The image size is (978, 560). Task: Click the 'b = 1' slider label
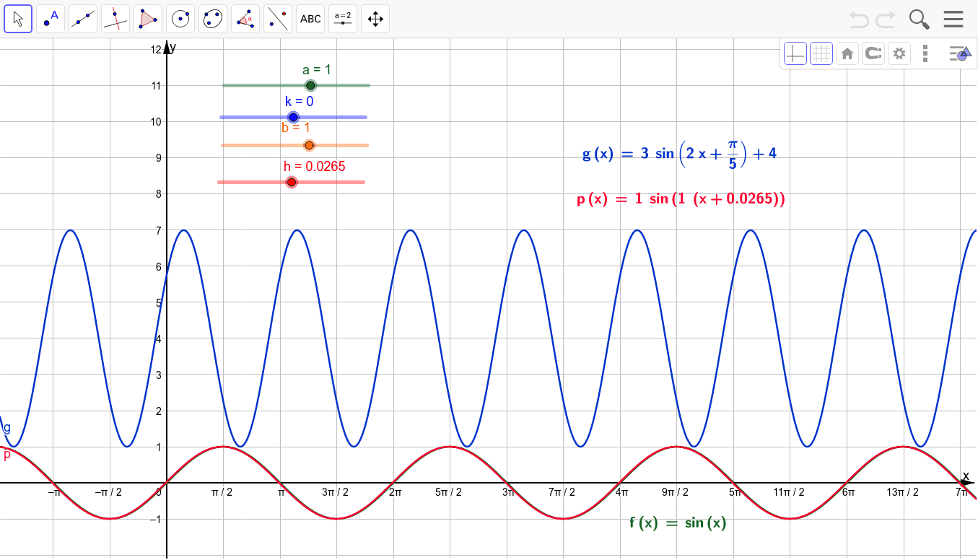[x=296, y=128]
